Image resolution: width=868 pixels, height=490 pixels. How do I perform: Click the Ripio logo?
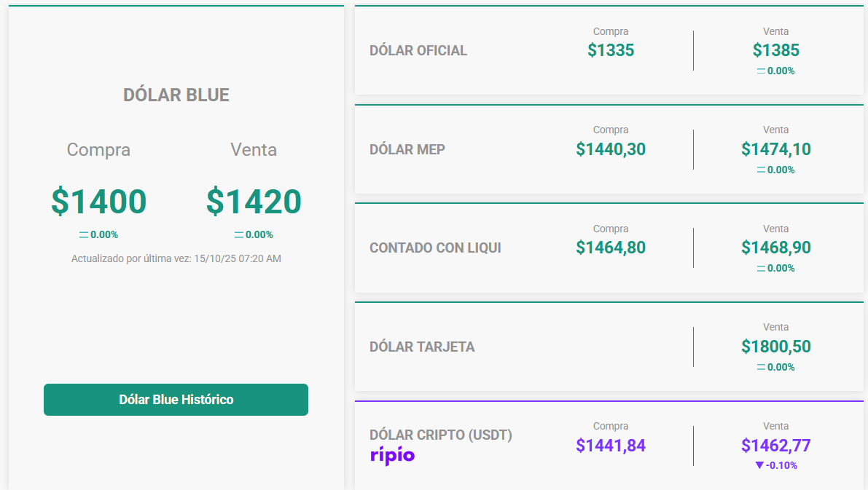392,456
